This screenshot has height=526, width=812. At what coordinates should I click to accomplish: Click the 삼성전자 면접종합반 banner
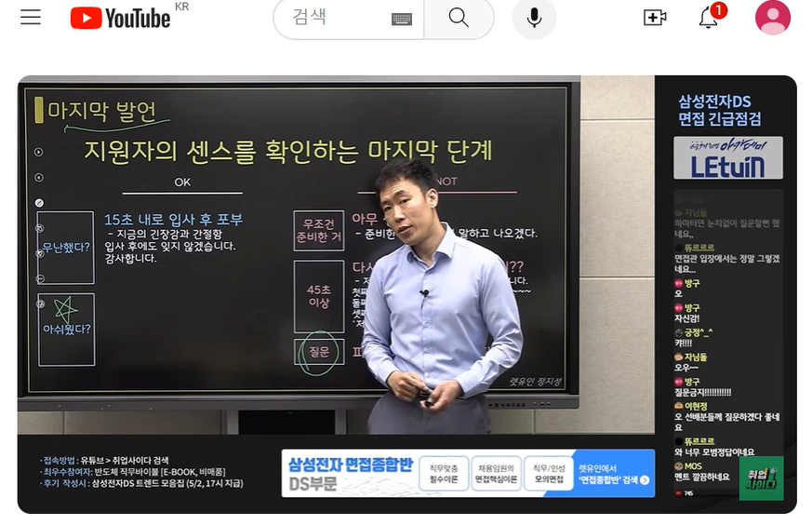tap(468, 474)
